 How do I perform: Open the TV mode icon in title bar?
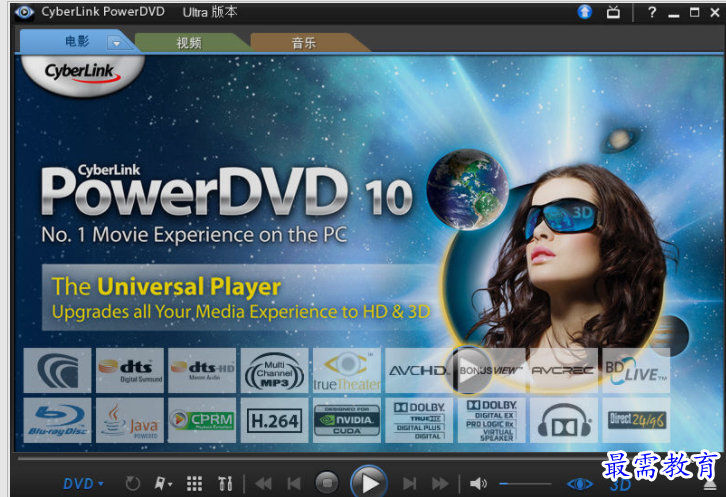(x=613, y=12)
